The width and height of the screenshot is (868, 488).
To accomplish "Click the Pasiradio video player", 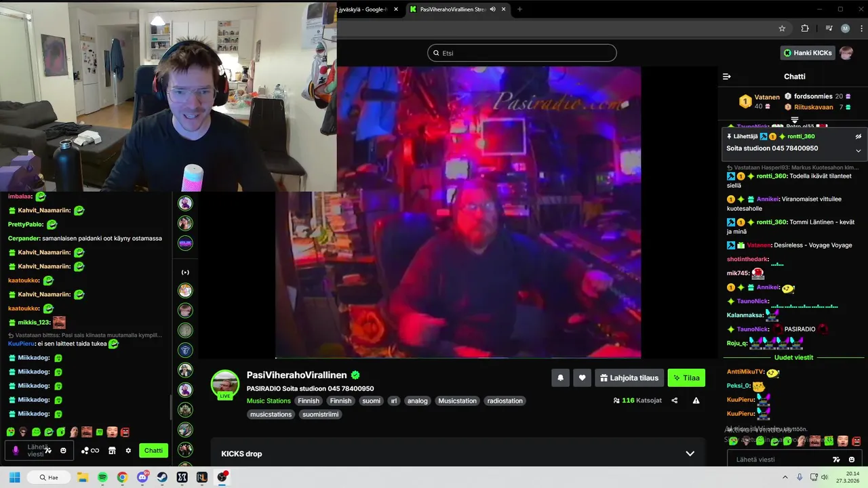I will (458, 212).
